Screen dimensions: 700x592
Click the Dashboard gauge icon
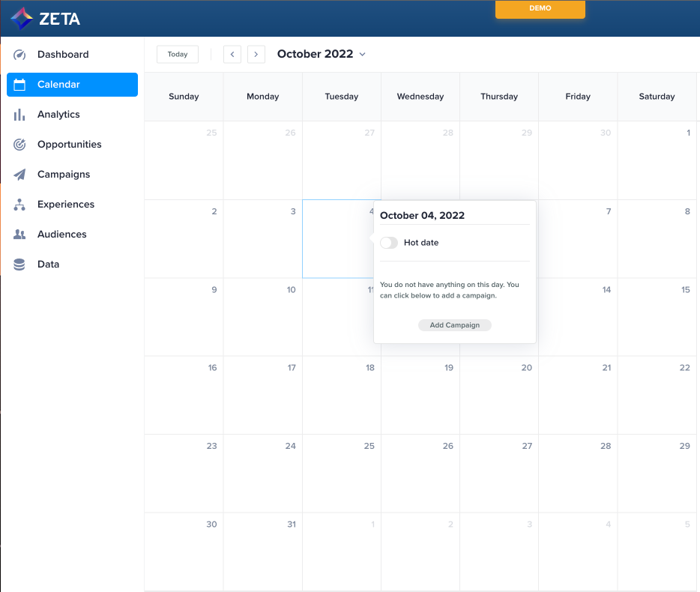click(x=19, y=55)
